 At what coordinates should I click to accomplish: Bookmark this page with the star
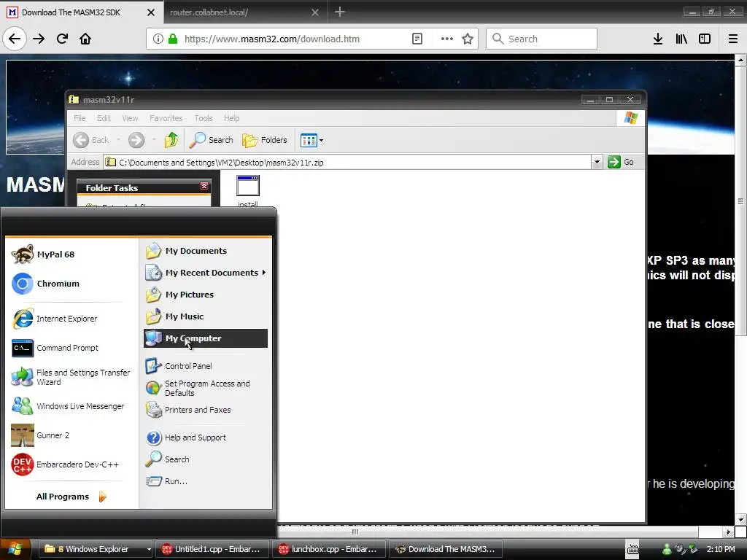click(468, 39)
